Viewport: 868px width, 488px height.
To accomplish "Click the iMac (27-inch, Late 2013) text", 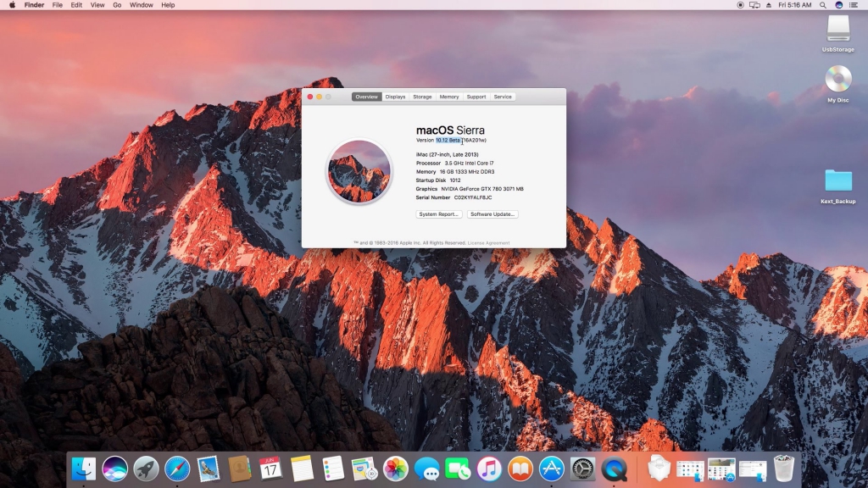I will coord(448,155).
